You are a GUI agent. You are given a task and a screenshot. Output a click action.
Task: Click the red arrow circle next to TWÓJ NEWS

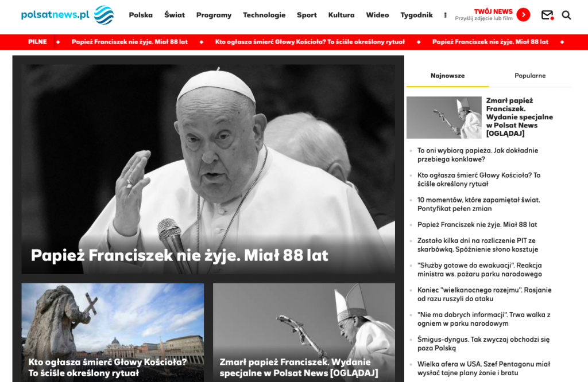point(522,14)
